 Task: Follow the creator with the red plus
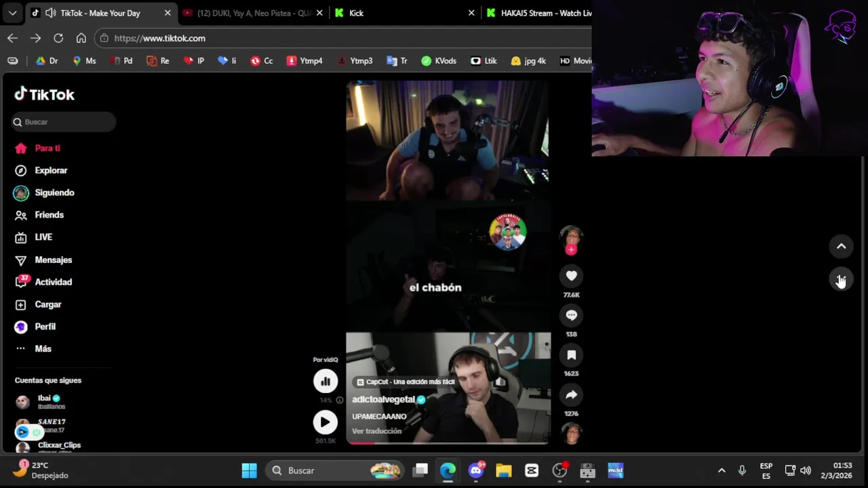[x=571, y=250]
